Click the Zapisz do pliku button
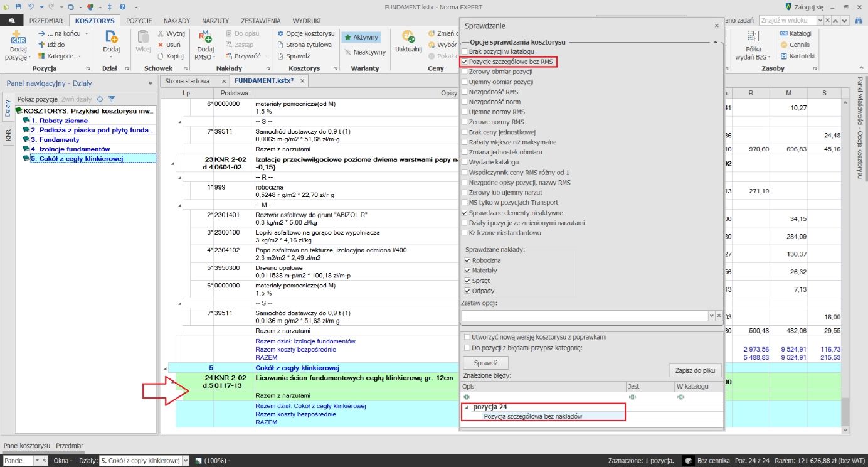The image size is (868, 467). pyautogui.click(x=696, y=370)
